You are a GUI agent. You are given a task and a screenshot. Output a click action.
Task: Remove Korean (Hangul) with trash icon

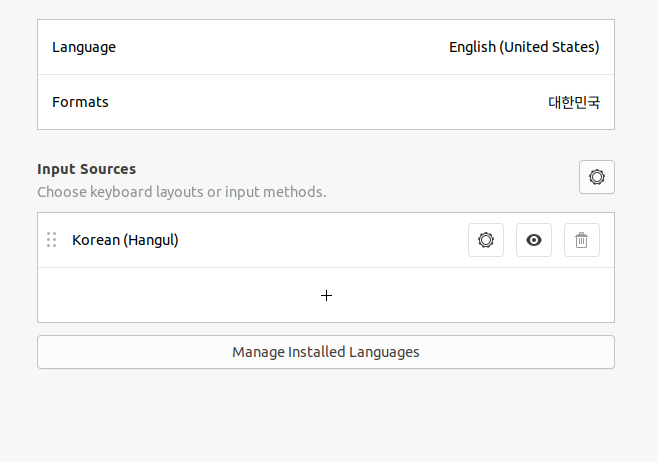582,240
